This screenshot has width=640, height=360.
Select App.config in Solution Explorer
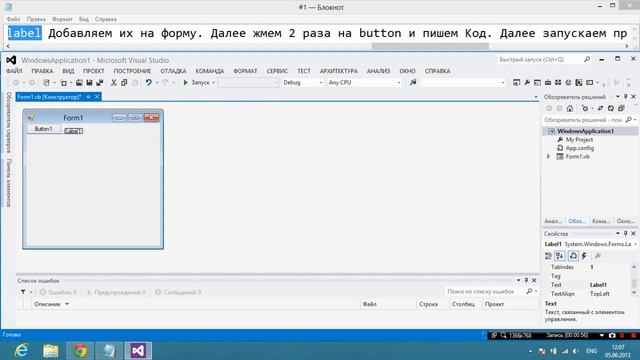[x=580, y=148]
